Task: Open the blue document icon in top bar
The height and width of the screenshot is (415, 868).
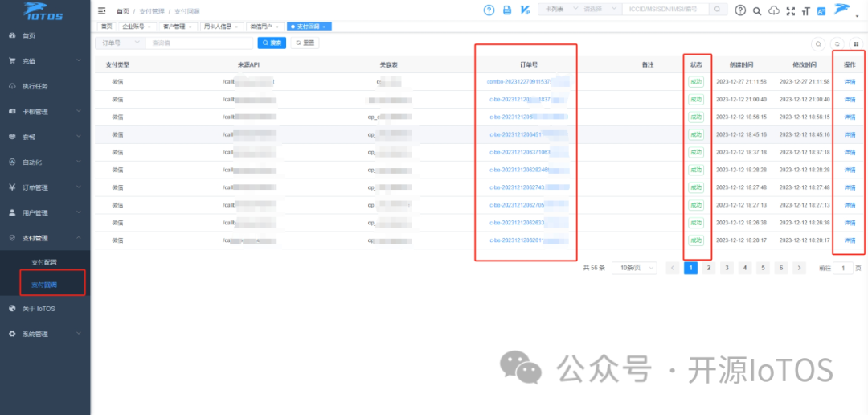Action: point(506,10)
